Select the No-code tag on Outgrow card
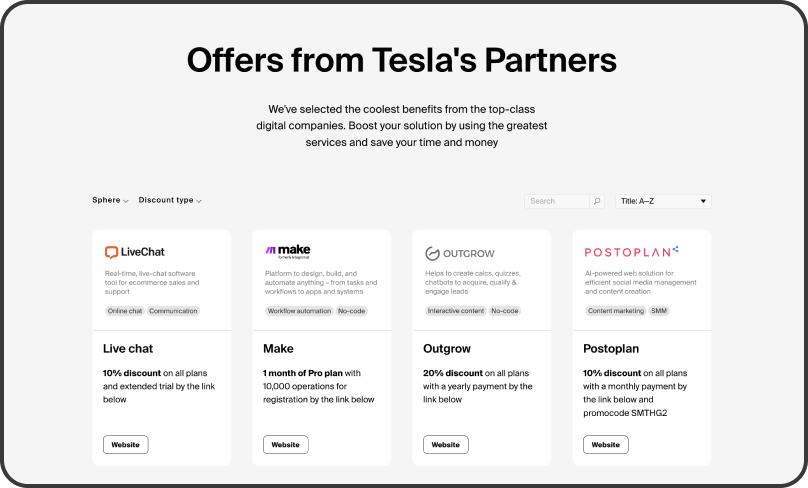Viewport: 808px width, 488px height. pyautogui.click(x=504, y=311)
